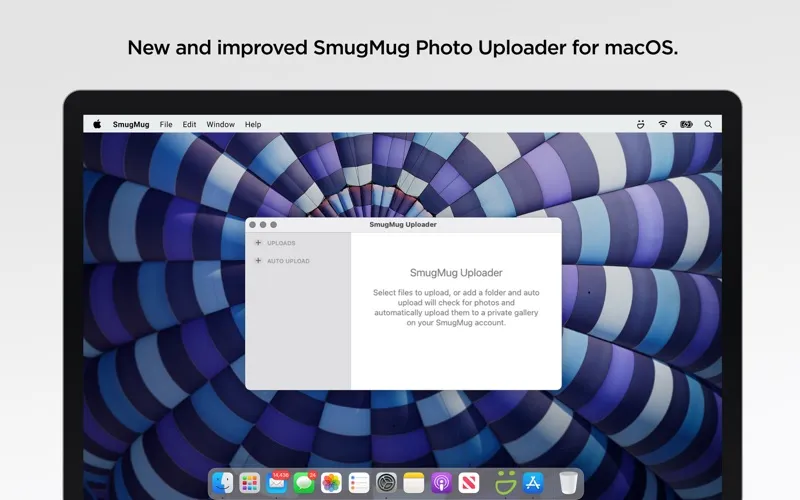This screenshot has width=800, height=500.
Task: Click the 'Select files to upload' description text
Action: coord(456,308)
